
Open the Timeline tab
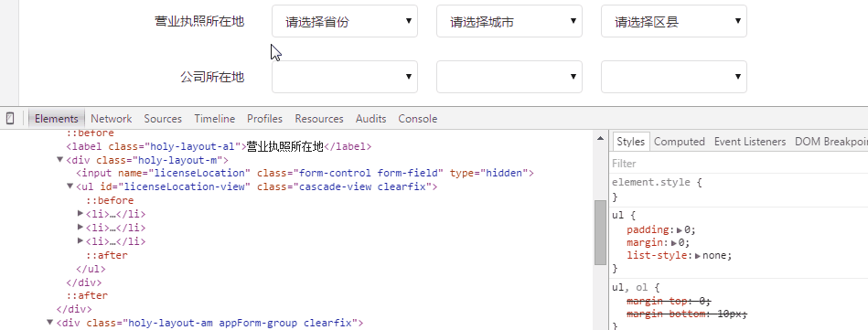[x=214, y=119]
